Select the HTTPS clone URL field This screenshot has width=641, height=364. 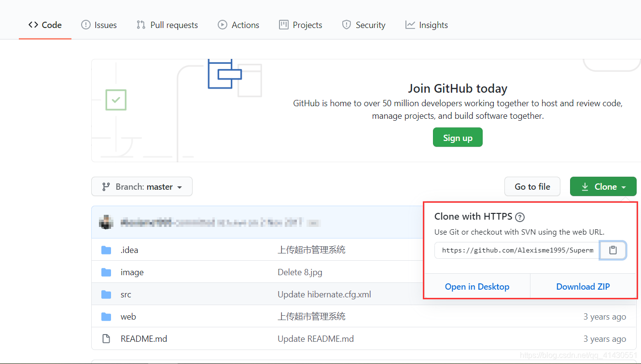pos(517,250)
